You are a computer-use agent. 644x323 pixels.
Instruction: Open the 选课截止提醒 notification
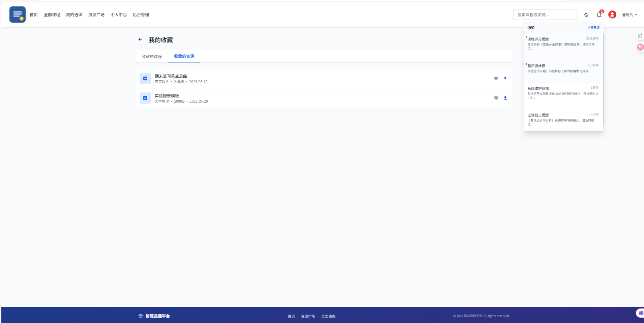[x=563, y=120]
